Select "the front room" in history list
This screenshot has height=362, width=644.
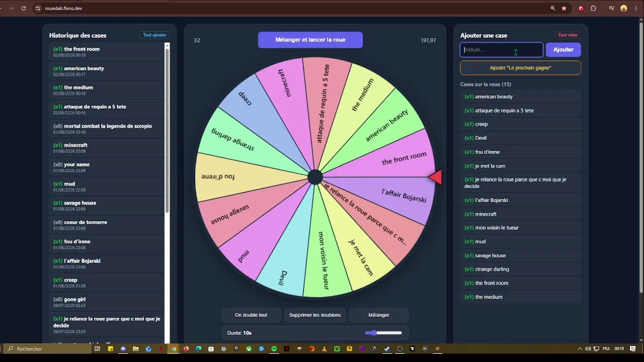click(107, 52)
